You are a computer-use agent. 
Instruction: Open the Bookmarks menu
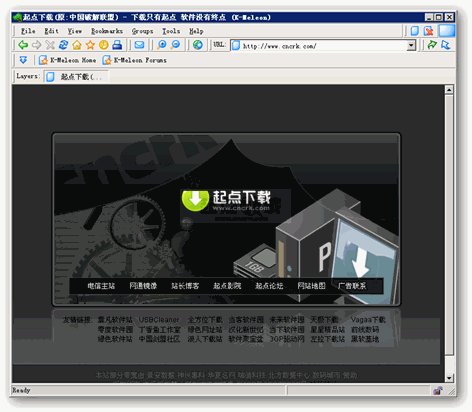(107, 31)
